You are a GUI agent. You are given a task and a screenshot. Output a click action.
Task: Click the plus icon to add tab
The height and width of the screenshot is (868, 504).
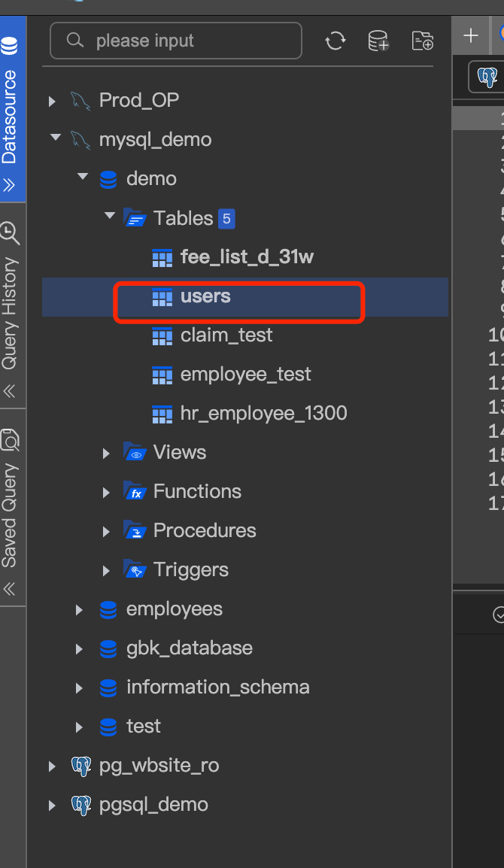point(471,35)
